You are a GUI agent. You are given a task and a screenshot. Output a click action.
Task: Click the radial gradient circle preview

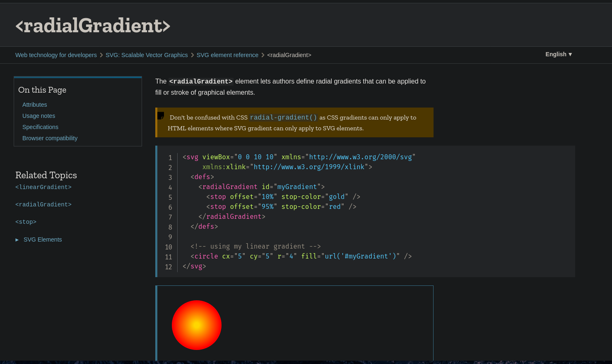pos(197,325)
